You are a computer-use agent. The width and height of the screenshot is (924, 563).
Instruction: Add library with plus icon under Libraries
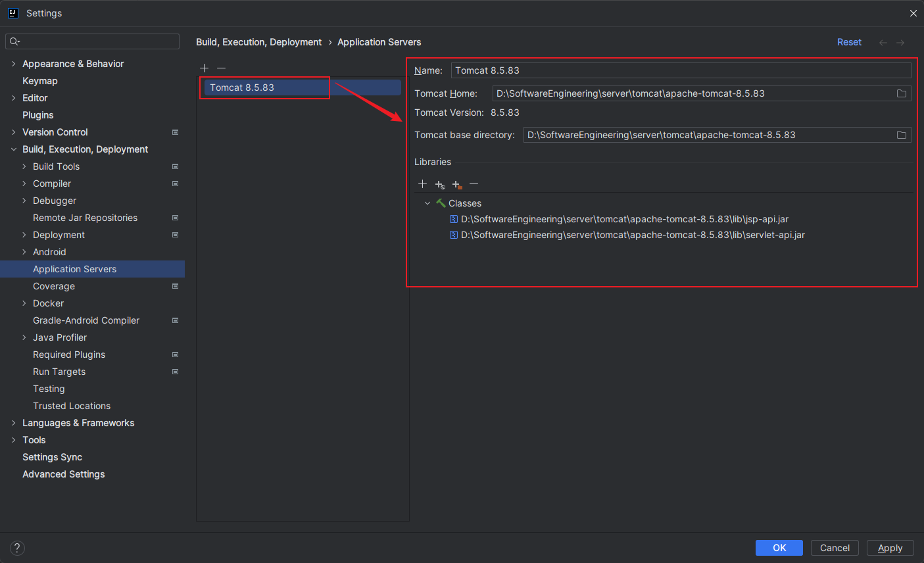coord(423,184)
